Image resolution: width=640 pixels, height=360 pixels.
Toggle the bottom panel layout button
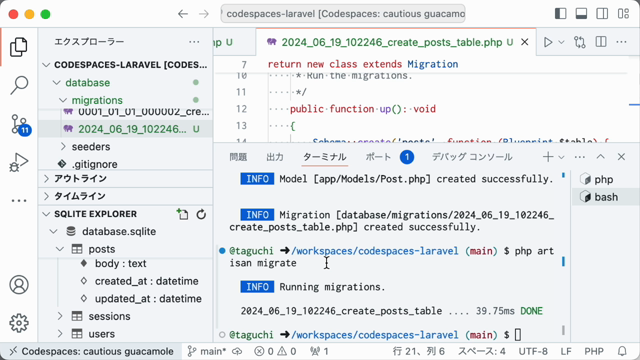[x=581, y=14]
